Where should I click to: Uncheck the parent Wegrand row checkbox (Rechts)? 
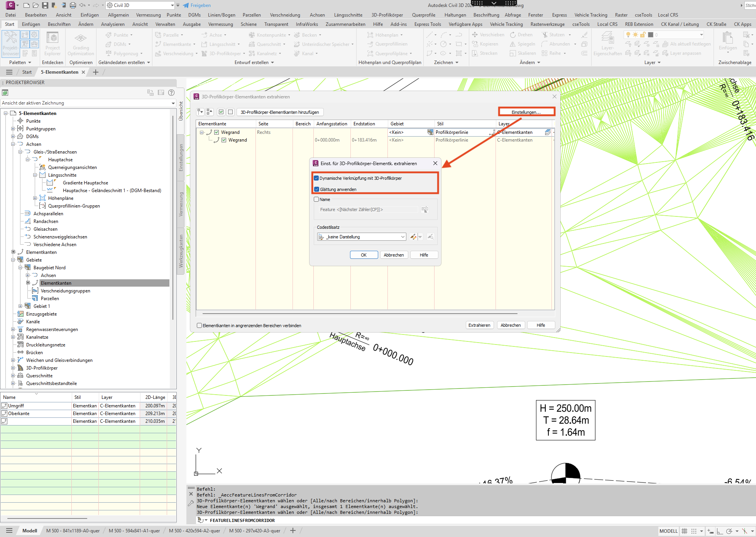click(216, 132)
